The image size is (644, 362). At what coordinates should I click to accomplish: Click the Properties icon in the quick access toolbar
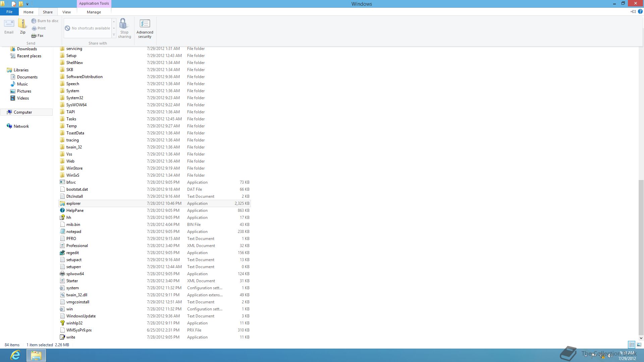point(13,4)
